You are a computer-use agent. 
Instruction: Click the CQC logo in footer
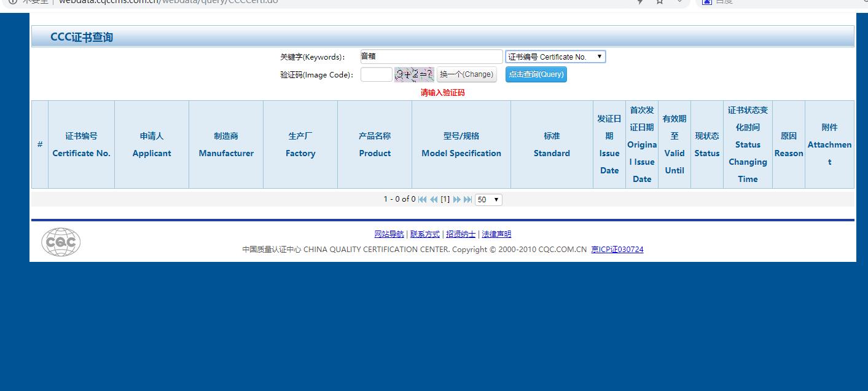61,242
